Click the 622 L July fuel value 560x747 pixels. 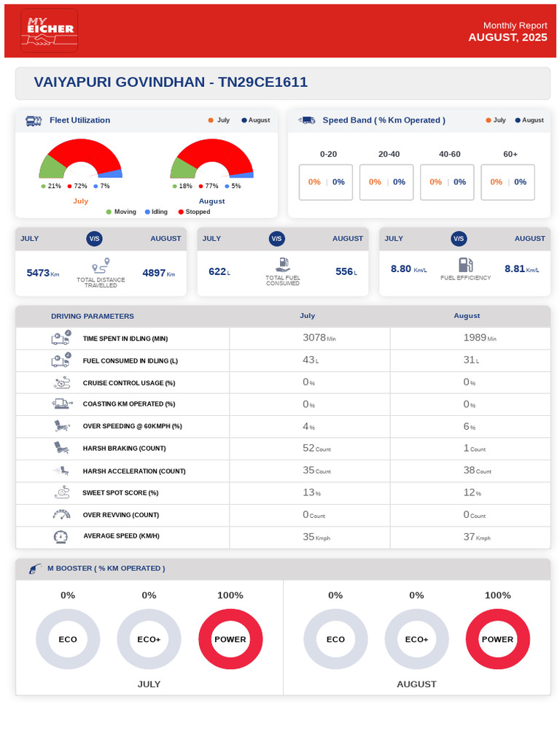pyautogui.click(x=219, y=271)
